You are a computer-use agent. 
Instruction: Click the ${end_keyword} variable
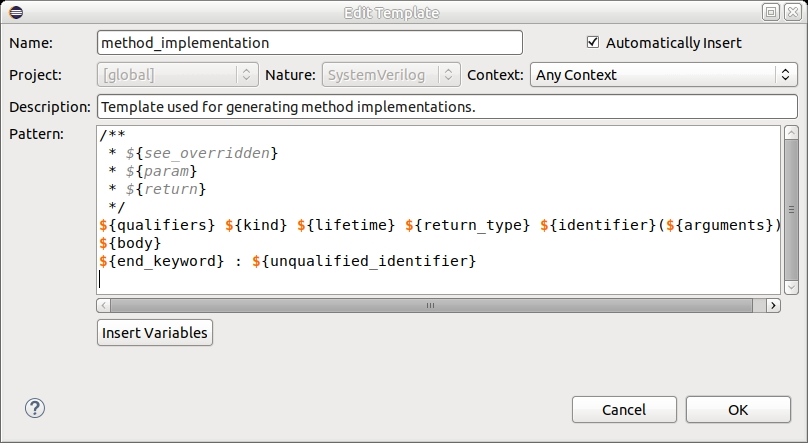[x=162, y=261]
